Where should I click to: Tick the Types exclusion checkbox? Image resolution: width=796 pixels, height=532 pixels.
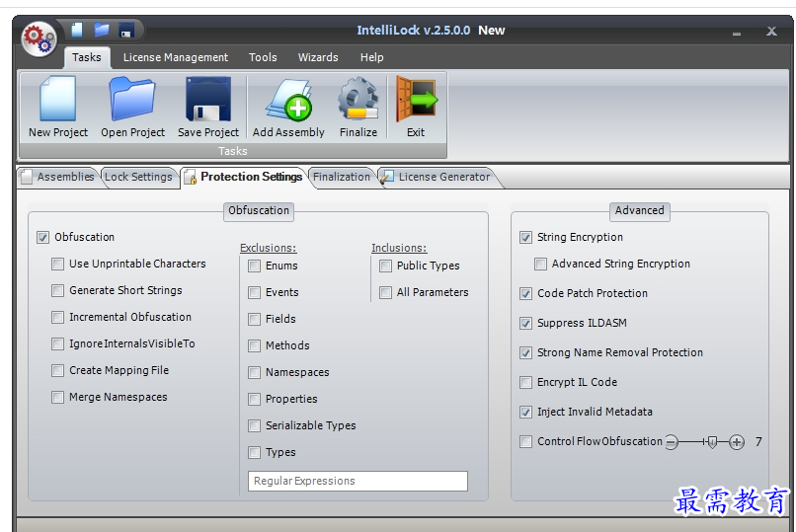(x=255, y=452)
